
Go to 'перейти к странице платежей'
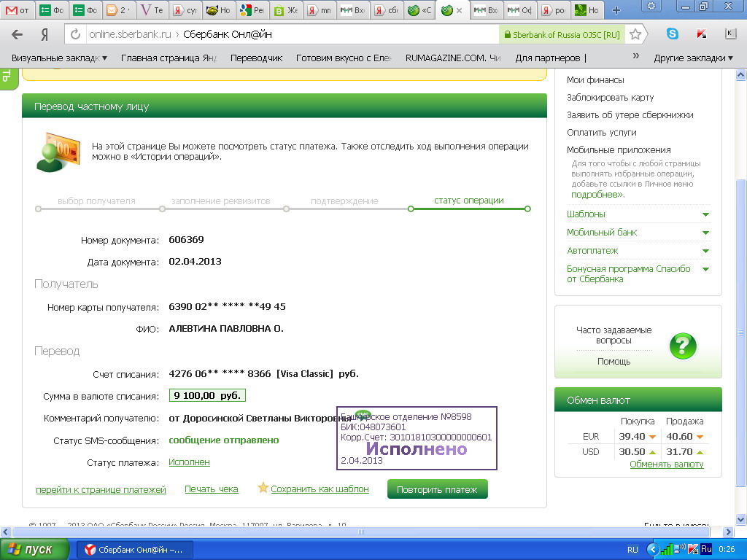click(101, 489)
